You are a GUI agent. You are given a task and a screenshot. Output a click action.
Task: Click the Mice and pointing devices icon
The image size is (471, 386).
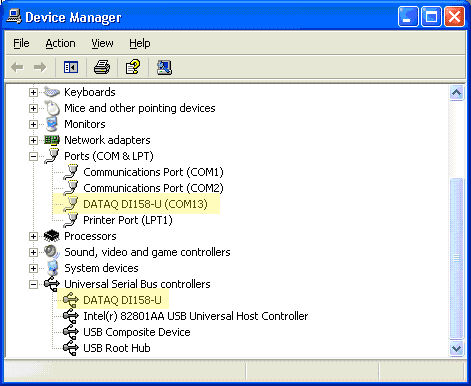[x=52, y=108]
